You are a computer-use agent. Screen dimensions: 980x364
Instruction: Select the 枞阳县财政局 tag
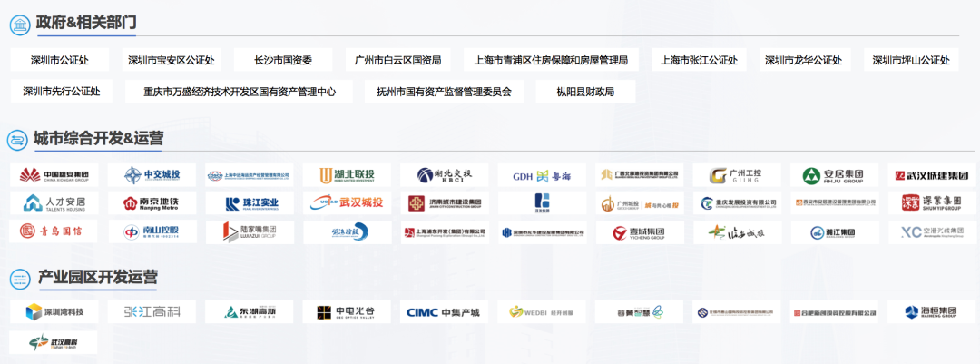point(585,92)
